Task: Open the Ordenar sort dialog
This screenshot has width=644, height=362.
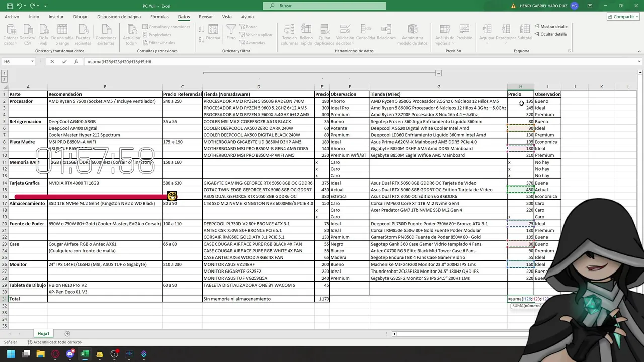Action: click(x=213, y=32)
